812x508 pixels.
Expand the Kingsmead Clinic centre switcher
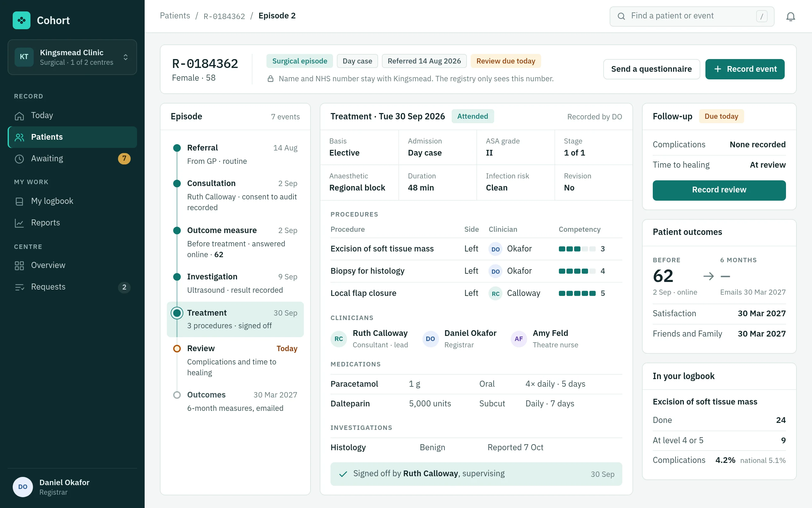[x=72, y=57]
